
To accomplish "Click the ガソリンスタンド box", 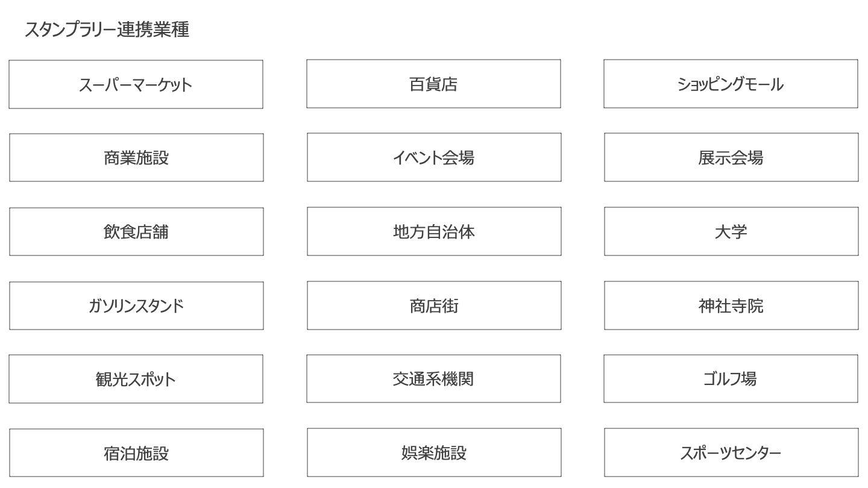I will [x=136, y=306].
